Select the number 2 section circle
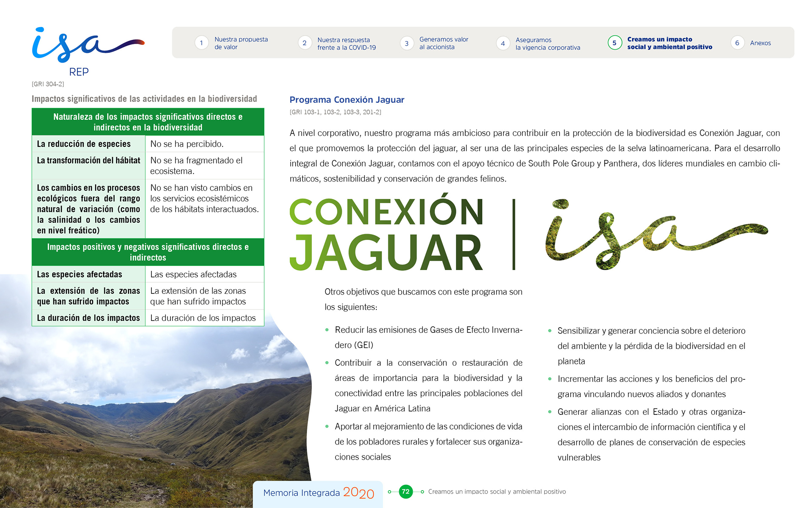 coord(304,43)
